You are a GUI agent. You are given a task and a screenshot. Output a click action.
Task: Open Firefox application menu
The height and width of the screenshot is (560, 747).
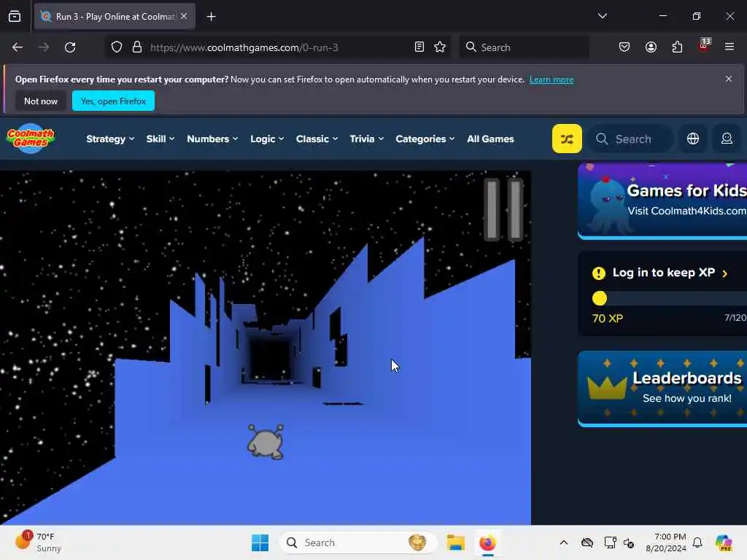[729, 47]
